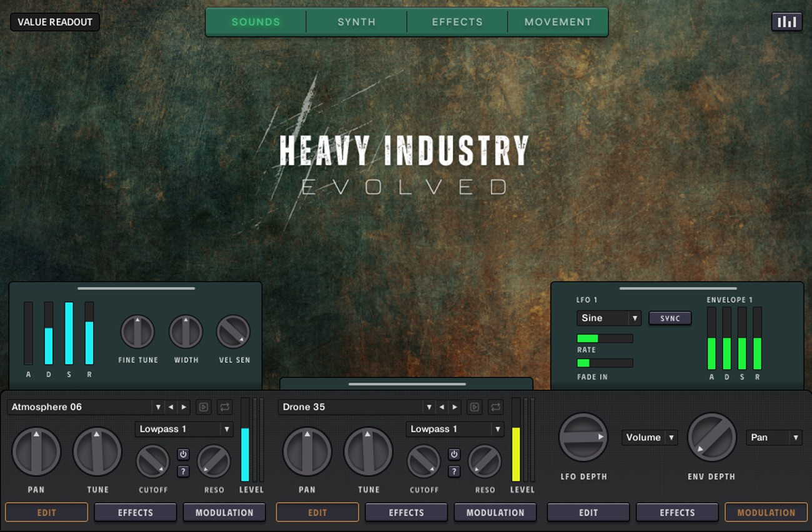Viewport: 812px width, 532px height.
Task: Open the mixer icon at top right
Action: click(x=786, y=21)
